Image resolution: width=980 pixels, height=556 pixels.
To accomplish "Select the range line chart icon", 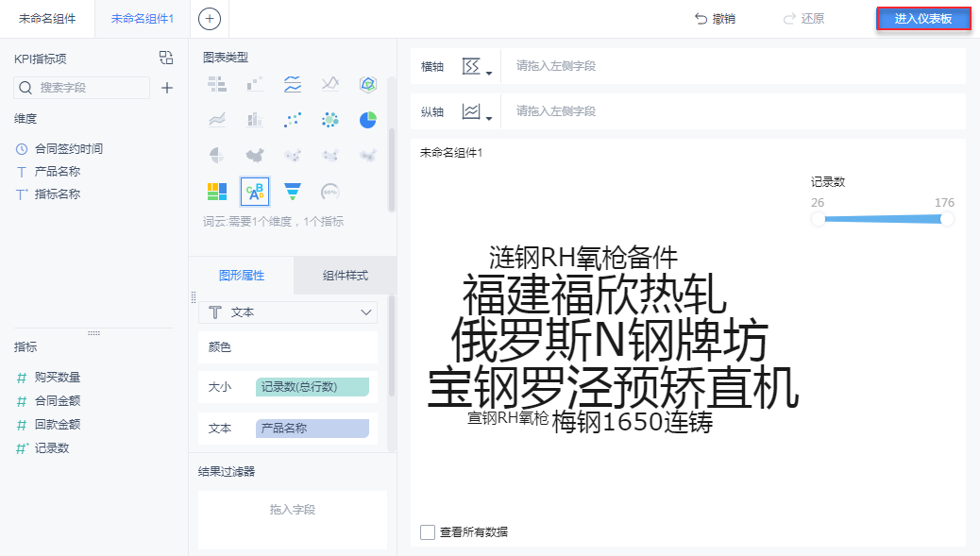I will (x=330, y=84).
